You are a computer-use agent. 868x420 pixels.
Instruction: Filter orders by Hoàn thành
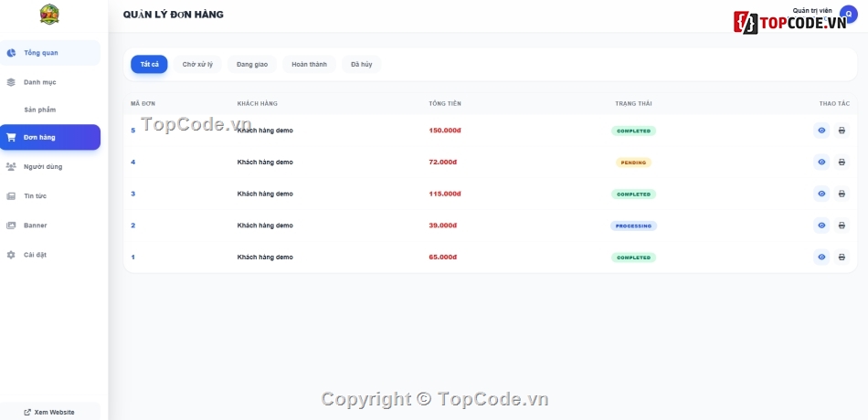(309, 64)
